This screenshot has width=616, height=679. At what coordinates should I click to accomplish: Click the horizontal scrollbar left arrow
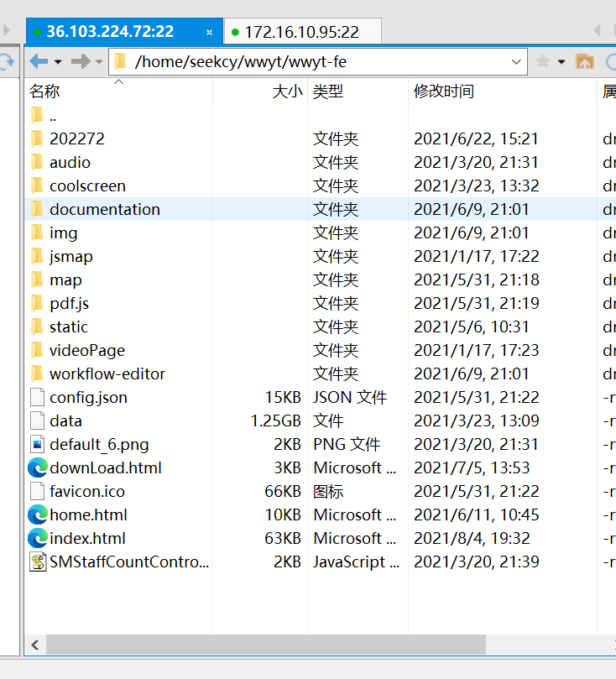tap(35, 645)
